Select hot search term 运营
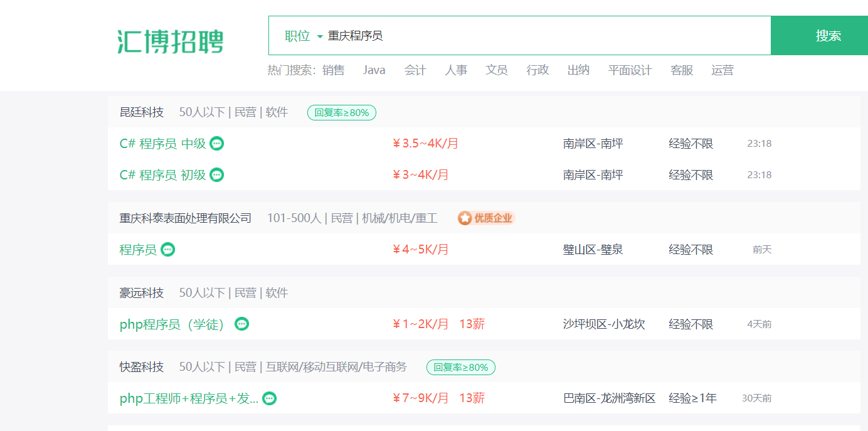 (722, 70)
